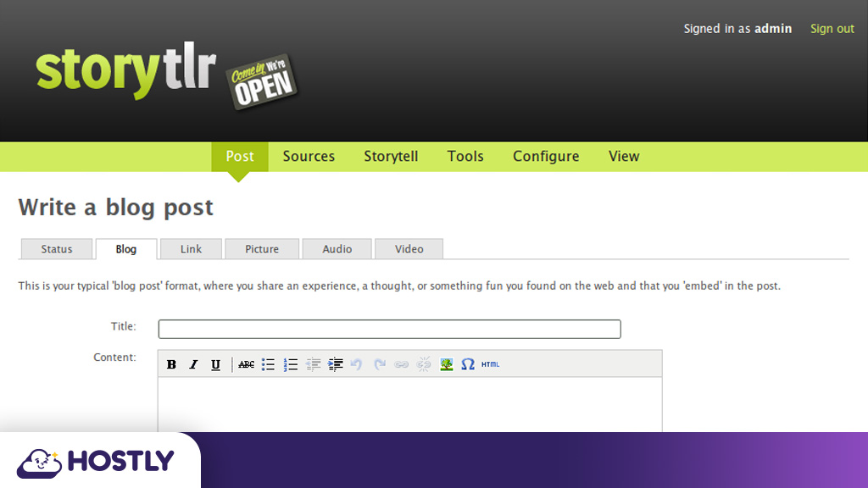Switch to the Picture post tab
This screenshot has height=488, width=868.
tap(262, 249)
